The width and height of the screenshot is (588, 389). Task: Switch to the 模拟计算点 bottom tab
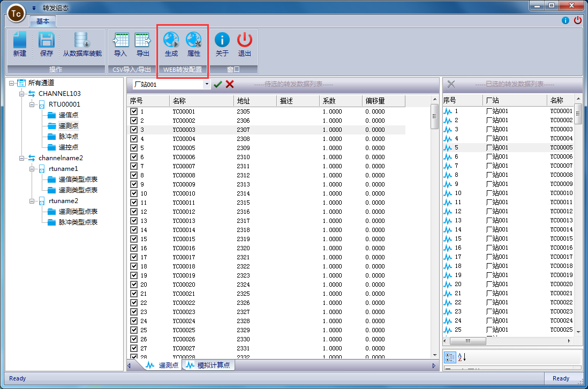[x=208, y=365]
